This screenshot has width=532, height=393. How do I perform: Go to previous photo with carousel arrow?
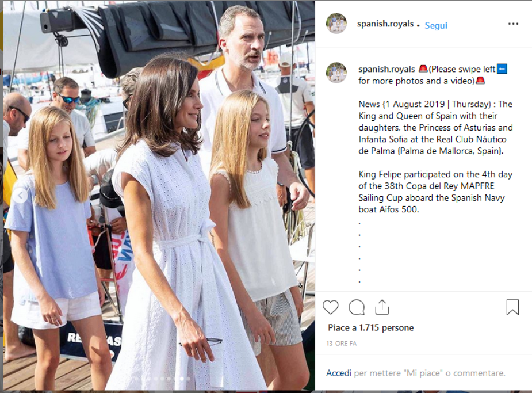click(x=20, y=196)
